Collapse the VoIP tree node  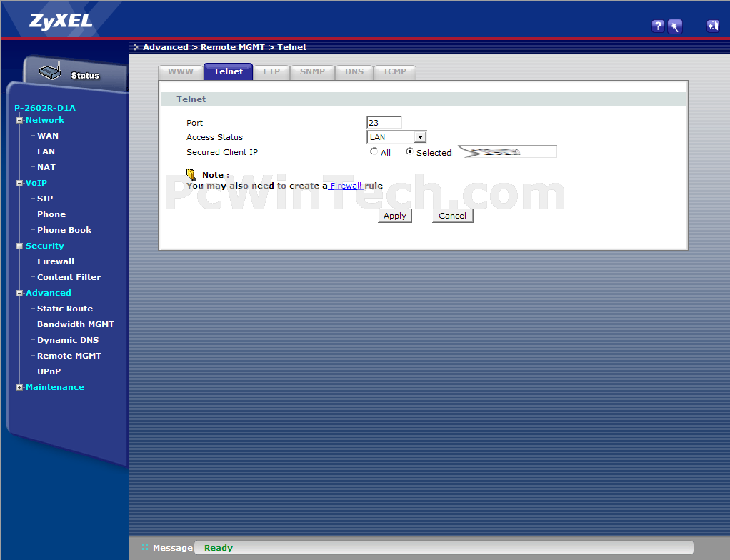(19, 183)
